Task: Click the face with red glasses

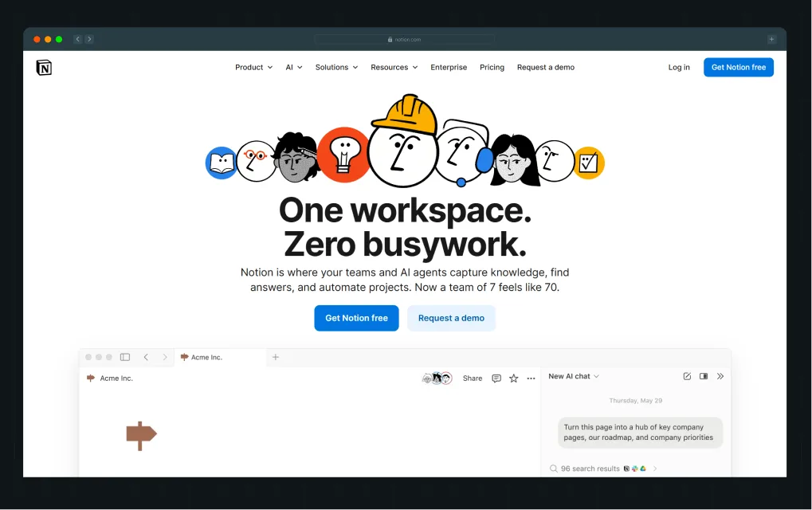Action: pos(257,161)
